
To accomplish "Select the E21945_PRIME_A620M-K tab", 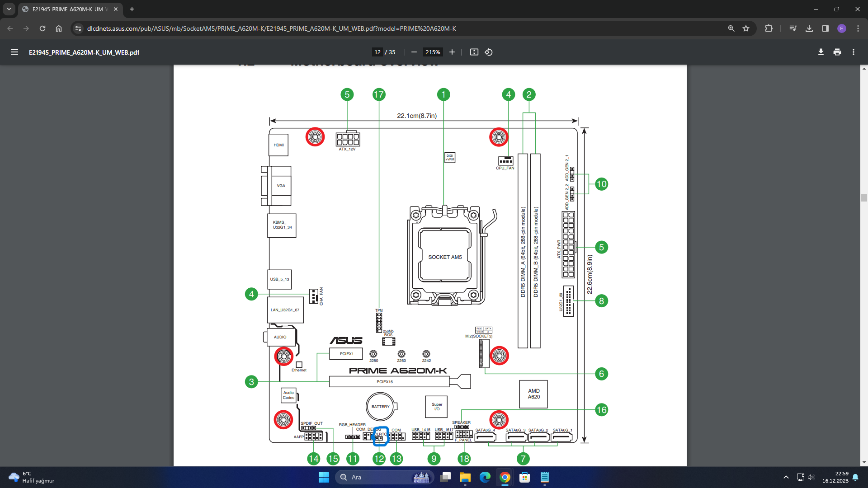I will (x=70, y=9).
